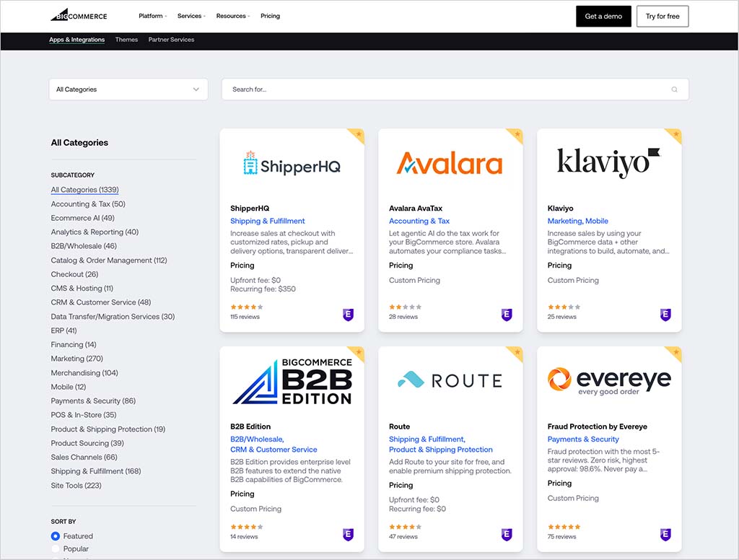Image resolution: width=739 pixels, height=560 pixels.
Task: Click the purple E badge on B2B Edition card
Action: (349, 534)
